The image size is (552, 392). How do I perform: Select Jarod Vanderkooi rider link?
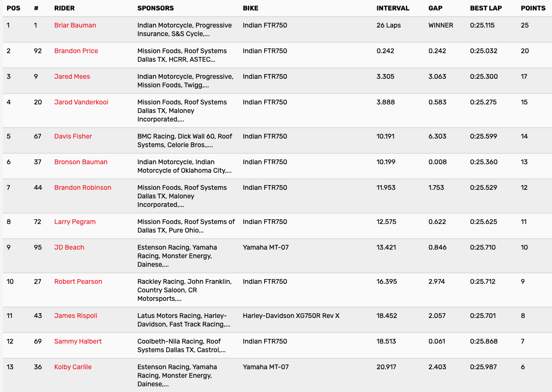[x=81, y=102]
